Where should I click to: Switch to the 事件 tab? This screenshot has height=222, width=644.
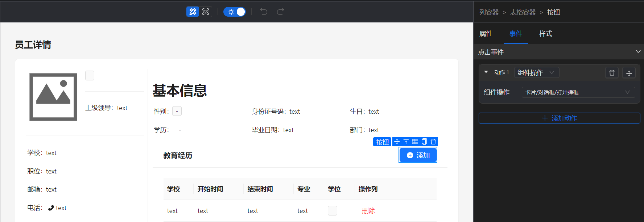[x=516, y=34]
